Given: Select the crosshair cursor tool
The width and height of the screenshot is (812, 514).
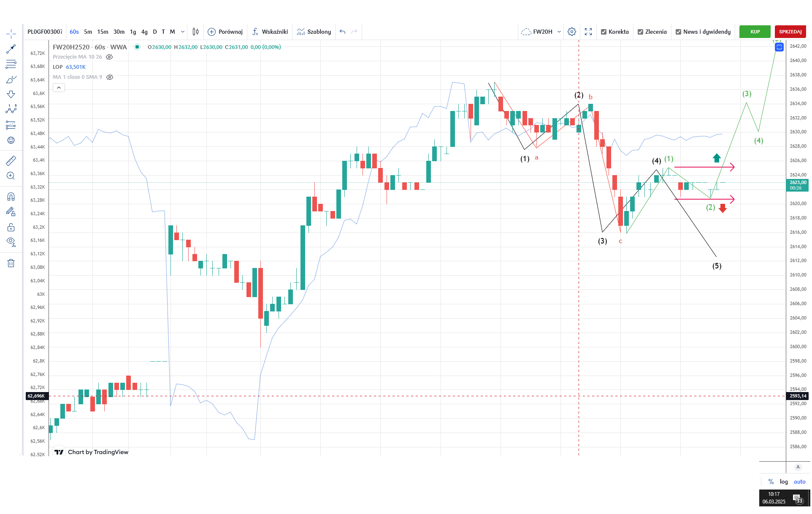Looking at the screenshot, I should (11, 34).
